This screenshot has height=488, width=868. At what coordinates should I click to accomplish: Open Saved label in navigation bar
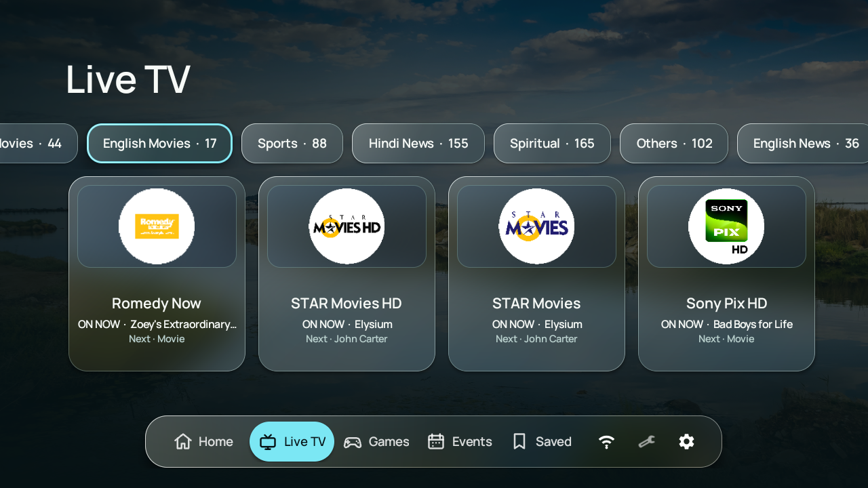(x=553, y=442)
